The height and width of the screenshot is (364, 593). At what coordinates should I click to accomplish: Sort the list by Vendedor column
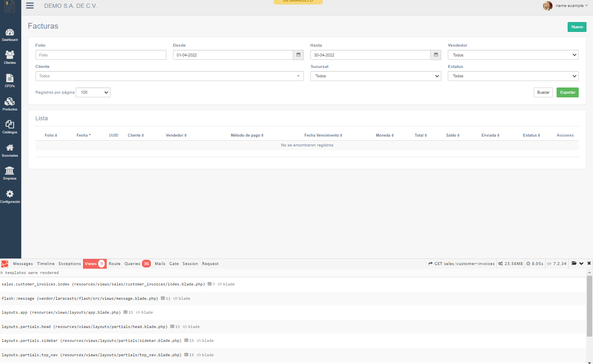pos(176,135)
